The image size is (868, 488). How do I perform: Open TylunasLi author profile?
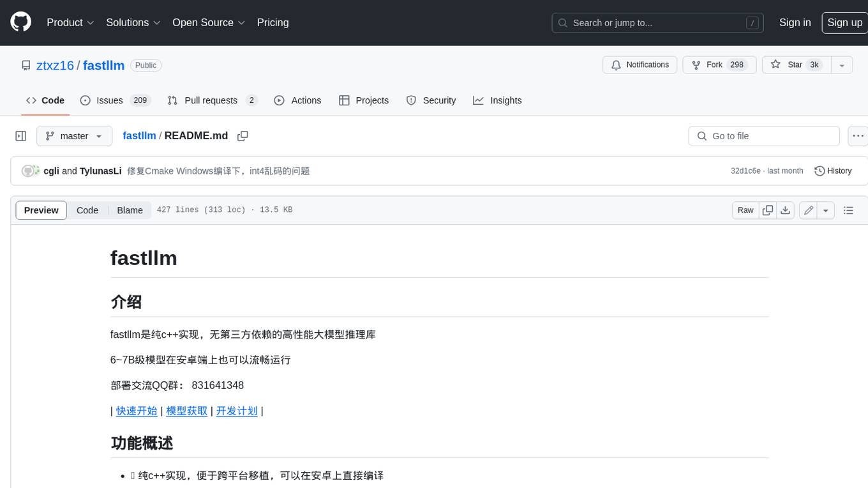click(101, 171)
